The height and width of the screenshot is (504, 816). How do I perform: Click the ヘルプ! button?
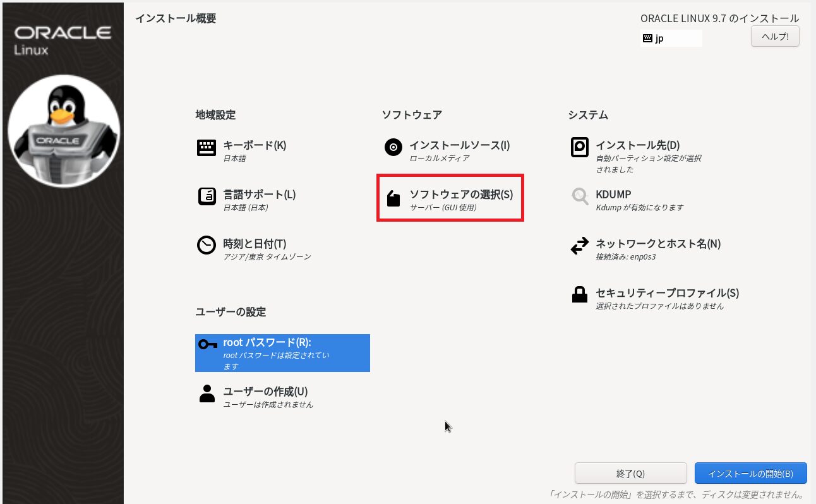click(775, 37)
